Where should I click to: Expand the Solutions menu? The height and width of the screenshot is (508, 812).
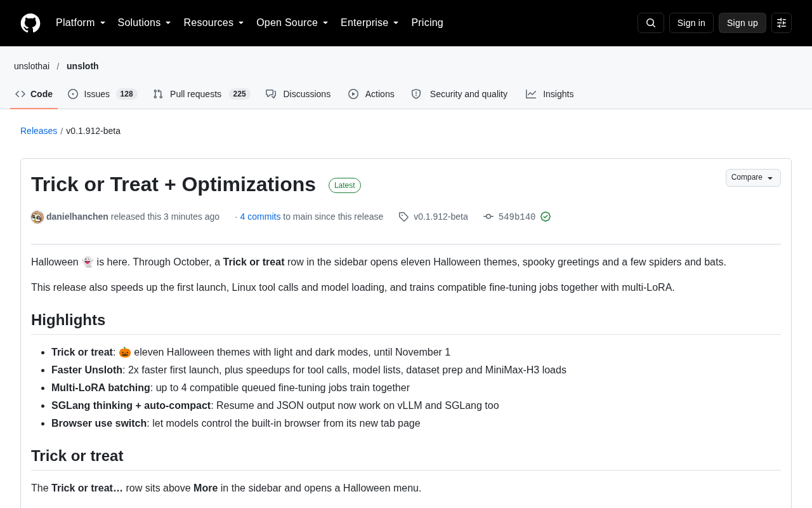(144, 23)
